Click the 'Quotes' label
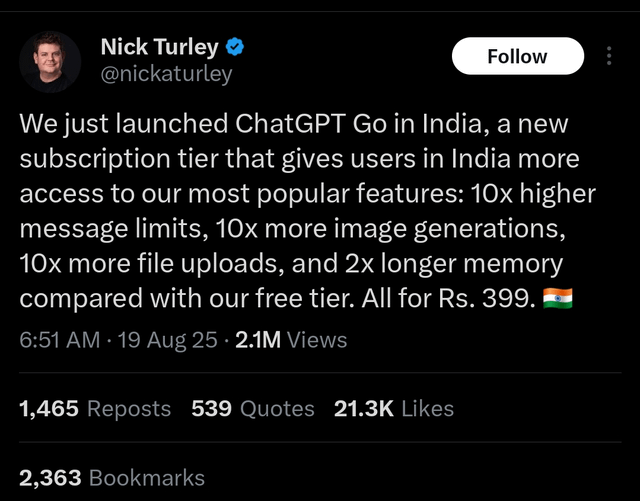The height and width of the screenshot is (501, 640). coord(277,409)
